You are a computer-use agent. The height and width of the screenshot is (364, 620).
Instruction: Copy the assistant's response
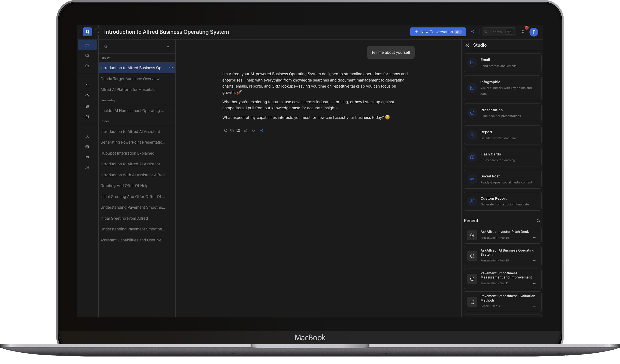pos(232,130)
